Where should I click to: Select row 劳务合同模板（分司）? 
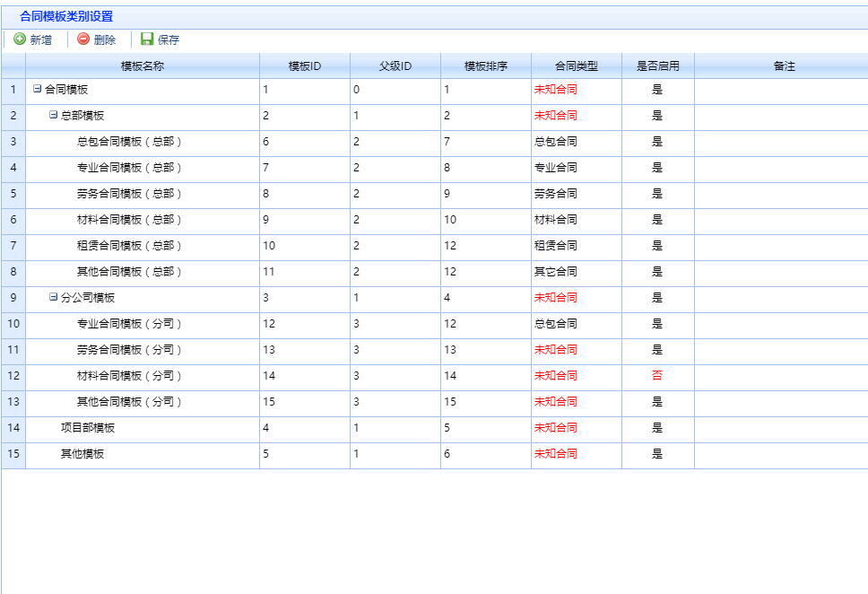click(435, 350)
